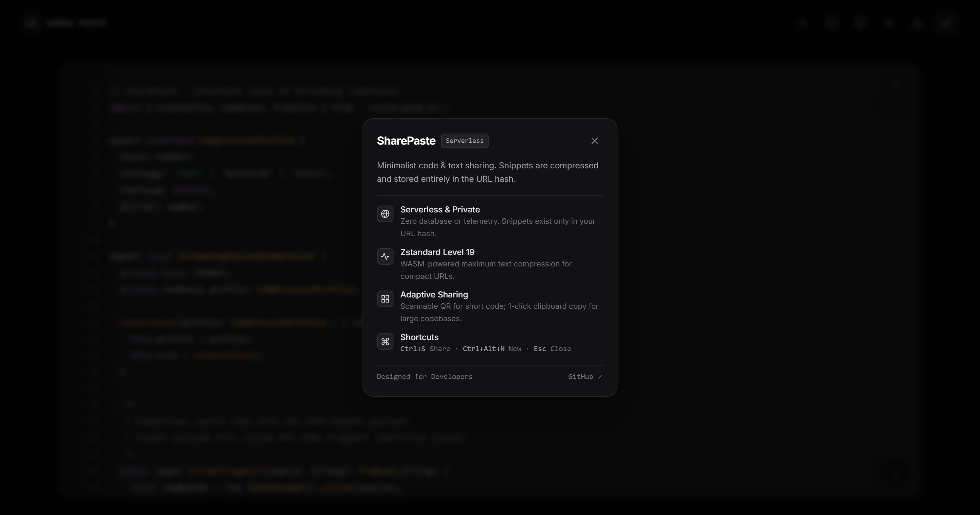Click the "Esc" shortcut key text
Viewport: 980px width, 515px height.
point(540,349)
